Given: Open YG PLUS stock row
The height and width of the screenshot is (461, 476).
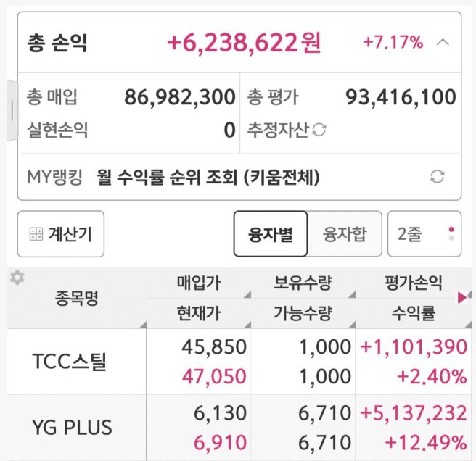Looking at the screenshot, I should click(239, 428).
